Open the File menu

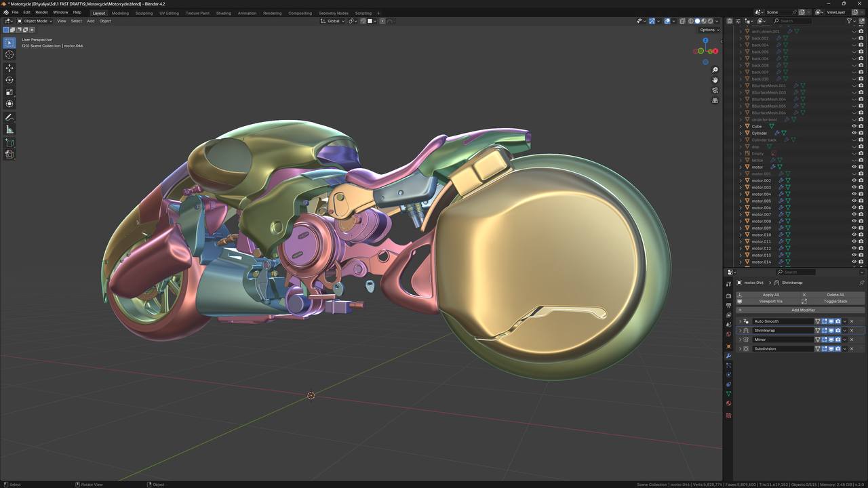tap(15, 12)
